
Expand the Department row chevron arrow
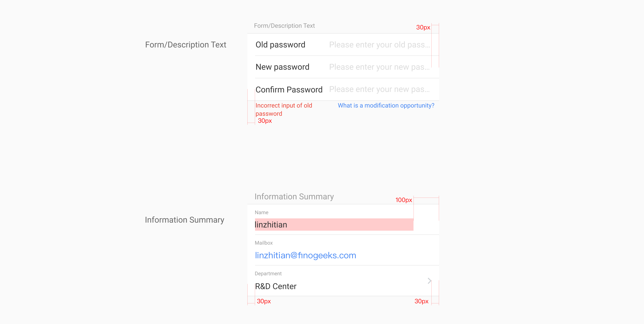click(x=429, y=281)
